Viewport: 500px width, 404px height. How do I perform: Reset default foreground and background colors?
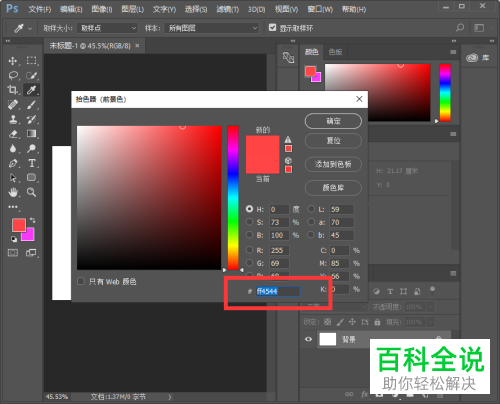tap(14, 239)
